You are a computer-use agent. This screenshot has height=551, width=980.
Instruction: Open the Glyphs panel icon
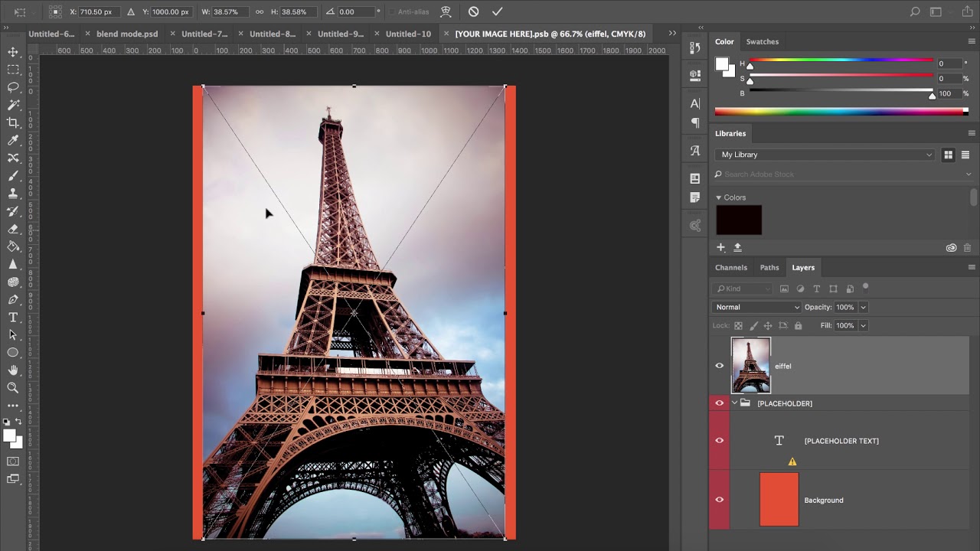695,151
